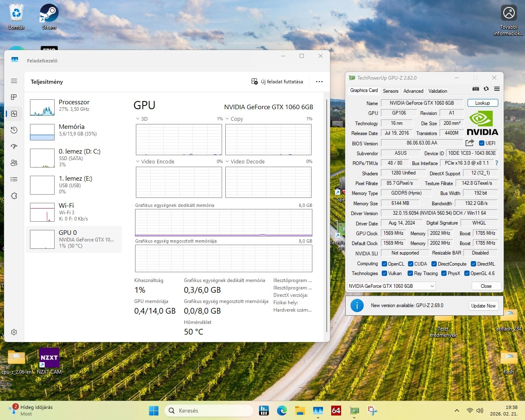The image size is (525, 420).
Task: Open AIDA64 taskbar icon
Action: click(336, 411)
